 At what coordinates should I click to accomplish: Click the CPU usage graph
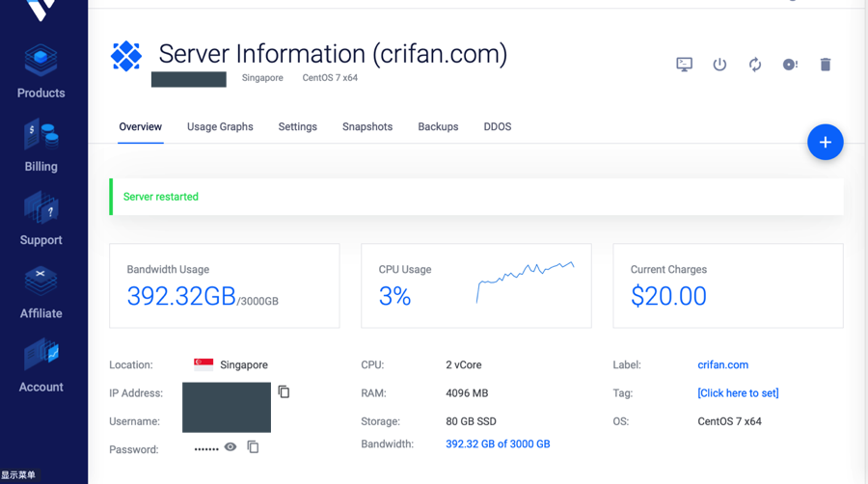tap(525, 282)
